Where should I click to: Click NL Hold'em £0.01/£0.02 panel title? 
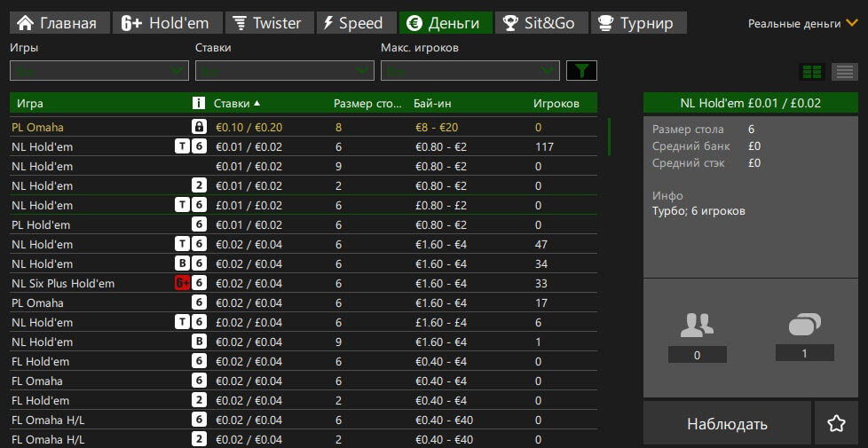click(x=751, y=103)
